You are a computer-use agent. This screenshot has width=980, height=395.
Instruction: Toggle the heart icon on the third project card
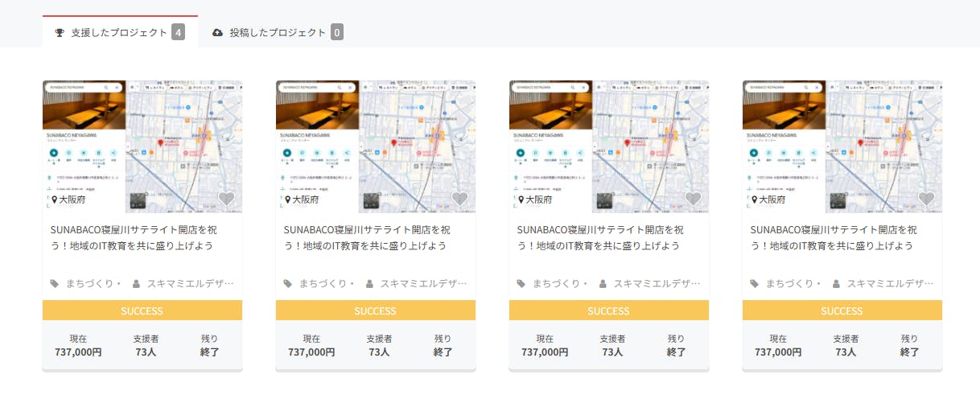693,198
